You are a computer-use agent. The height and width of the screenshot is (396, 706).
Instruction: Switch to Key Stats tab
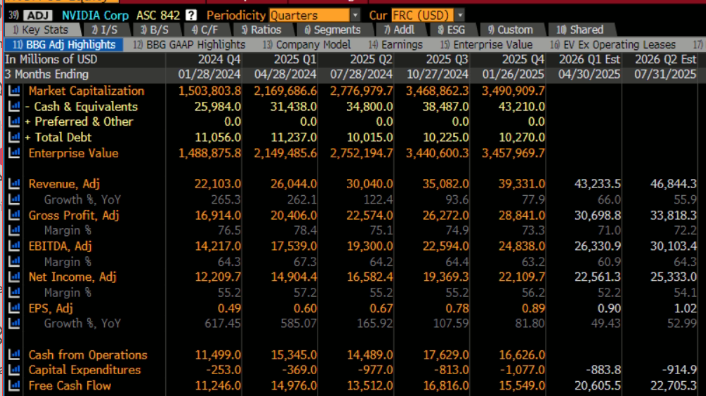click(42, 30)
